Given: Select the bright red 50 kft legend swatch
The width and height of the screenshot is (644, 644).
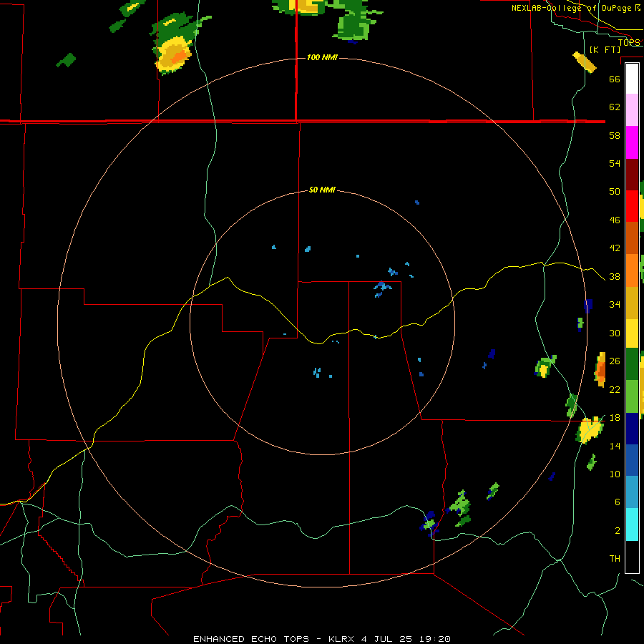Looking at the screenshot, I should click(632, 206).
